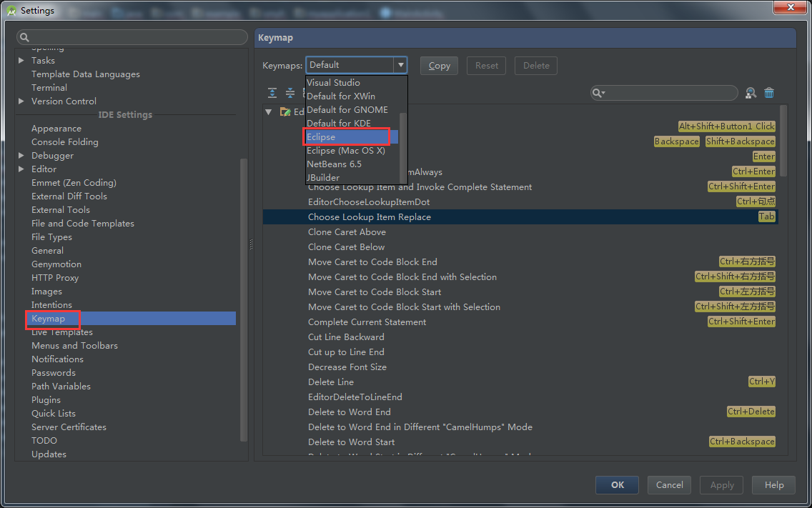
Task: Choose Eclipse from the keymaps list
Action: 321,137
